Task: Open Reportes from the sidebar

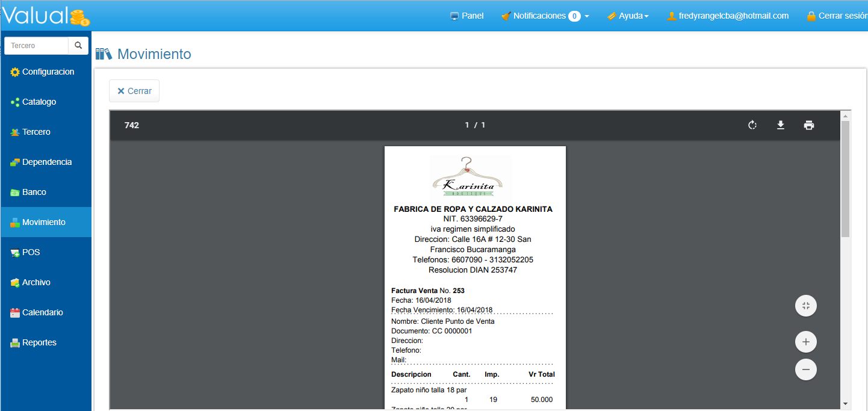Action: [x=39, y=342]
